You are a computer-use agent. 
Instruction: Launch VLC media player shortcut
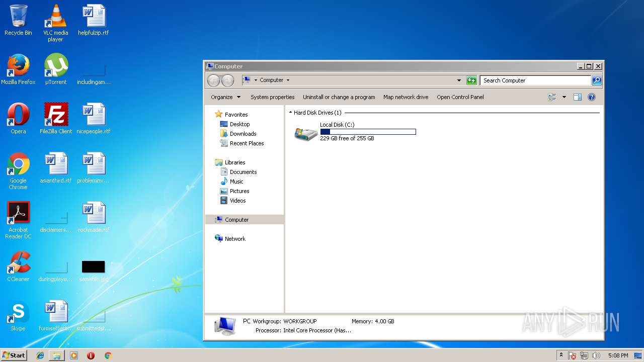[x=55, y=23]
